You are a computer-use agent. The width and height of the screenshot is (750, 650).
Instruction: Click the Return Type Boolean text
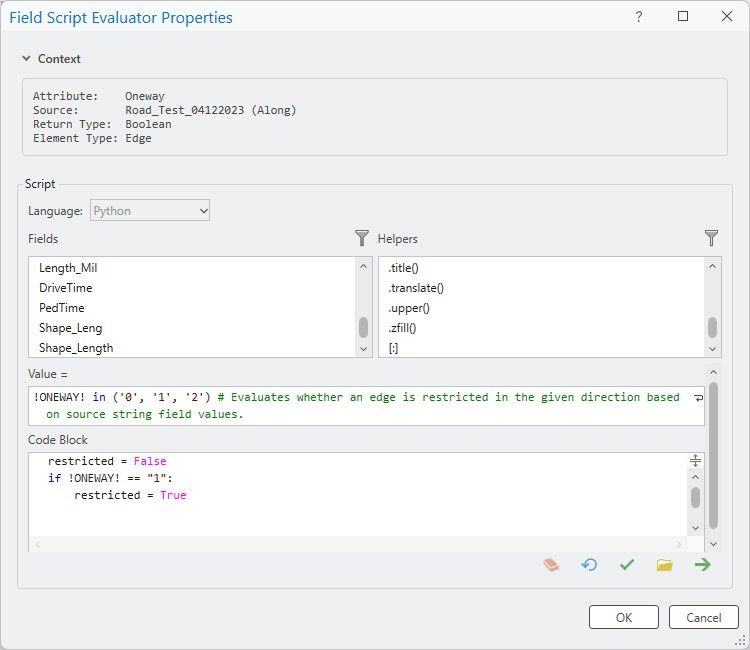(148, 124)
